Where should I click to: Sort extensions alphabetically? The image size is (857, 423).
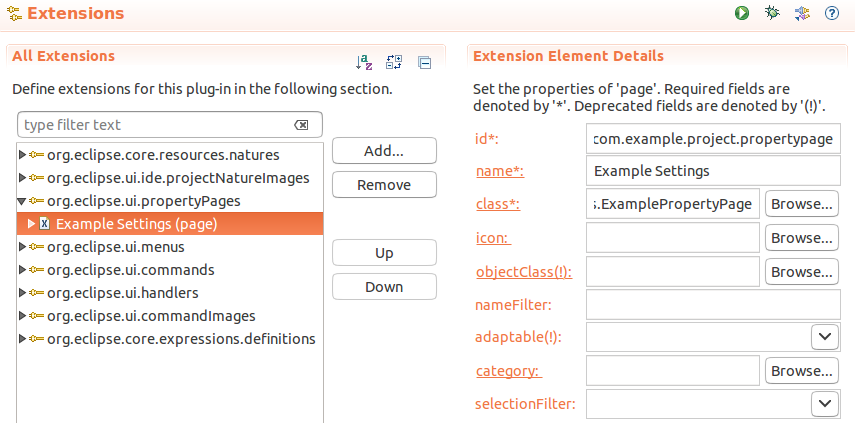(363, 62)
